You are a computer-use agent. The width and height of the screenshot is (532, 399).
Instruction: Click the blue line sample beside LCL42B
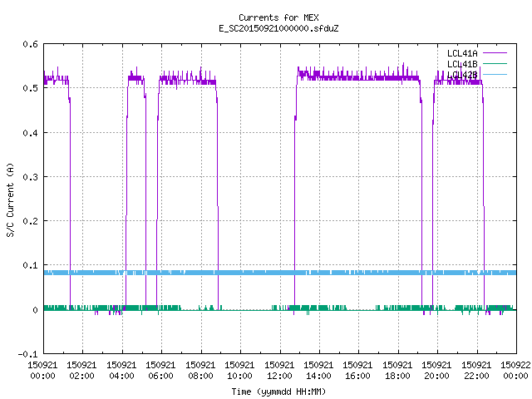pyautogui.click(x=495, y=74)
